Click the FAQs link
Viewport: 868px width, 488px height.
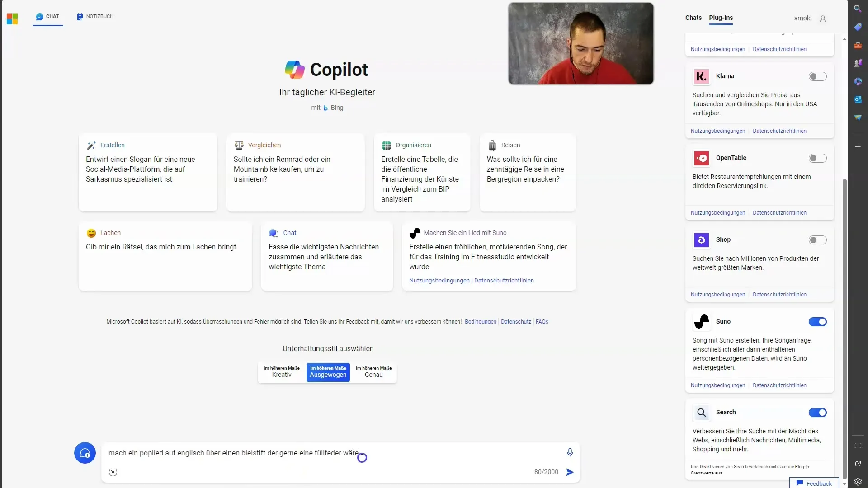541,322
